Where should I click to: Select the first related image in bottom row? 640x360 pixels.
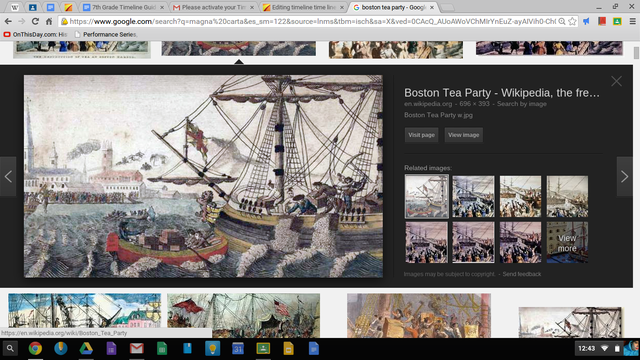point(427,242)
